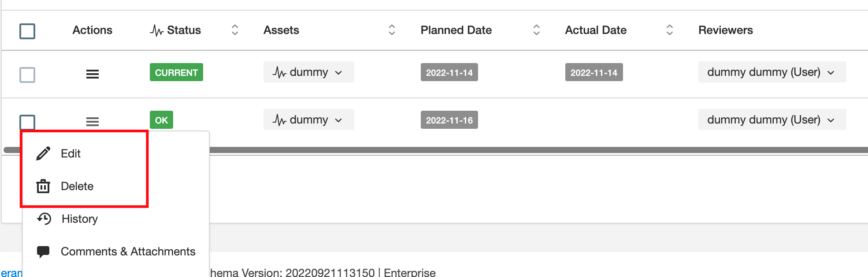
Task: Click the green CURRENT status badge
Action: pyautogui.click(x=176, y=72)
